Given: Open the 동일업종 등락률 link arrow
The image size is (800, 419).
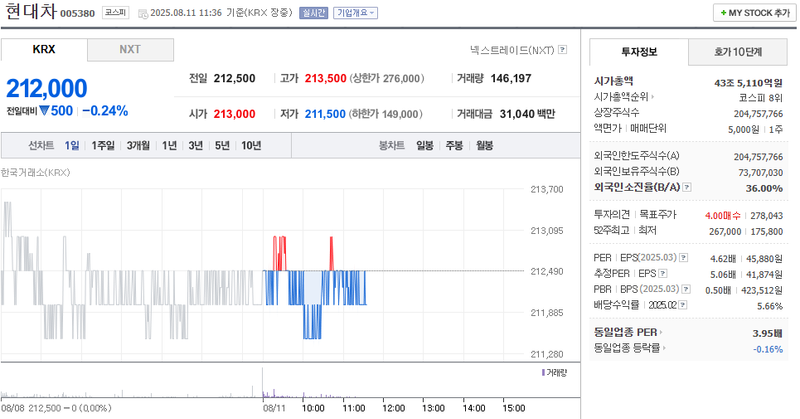Looking at the screenshot, I should tap(664, 348).
